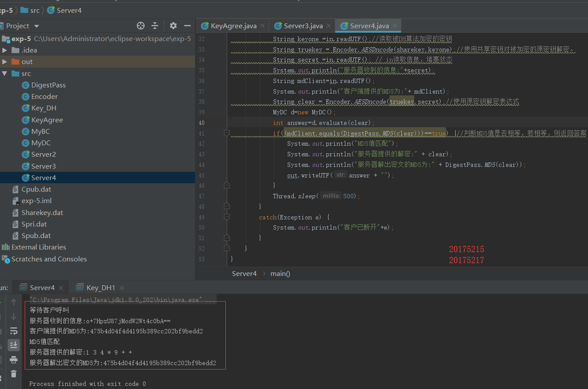Close the KeyAgree.java tab
This screenshot has width=588, height=389.
(262, 26)
